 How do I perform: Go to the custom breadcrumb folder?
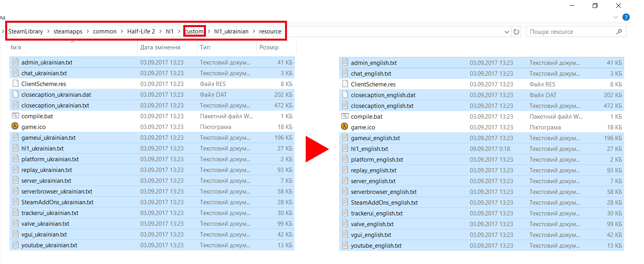click(194, 31)
